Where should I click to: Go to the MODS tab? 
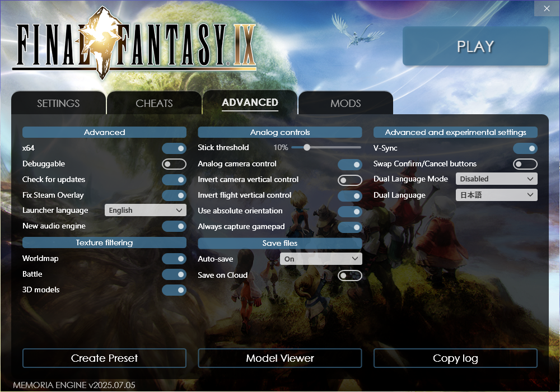click(x=346, y=103)
